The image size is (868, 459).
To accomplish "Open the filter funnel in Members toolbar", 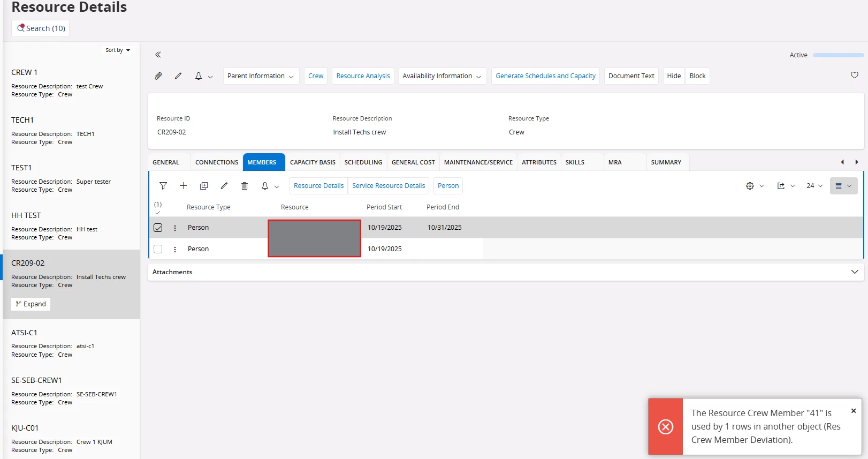I will pyautogui.click(x=163, y=186).
